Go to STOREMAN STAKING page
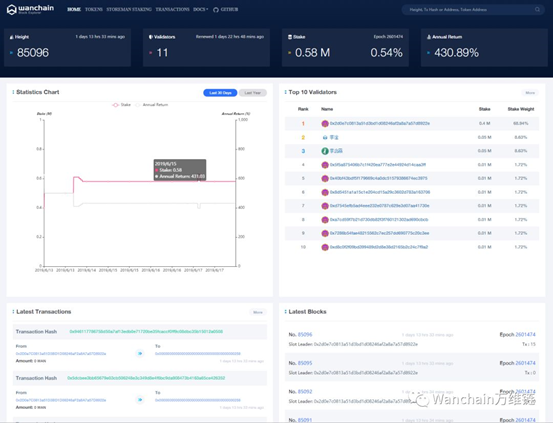This screenshot has height=423, width=553. (129, 10)
